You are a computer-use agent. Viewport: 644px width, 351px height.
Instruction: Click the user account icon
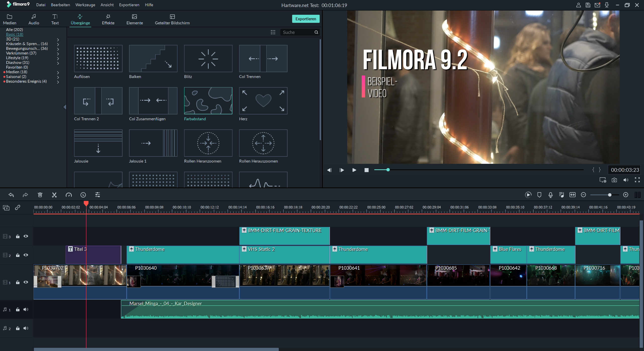(578, 5)
